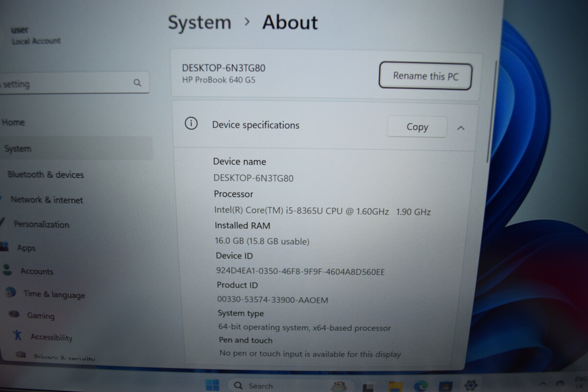Image resolution: width=588 pixels, height=392 pixels.
Task: Click the device name value DESKTOP-6N3TG80
Action: [x=253, y=178]
